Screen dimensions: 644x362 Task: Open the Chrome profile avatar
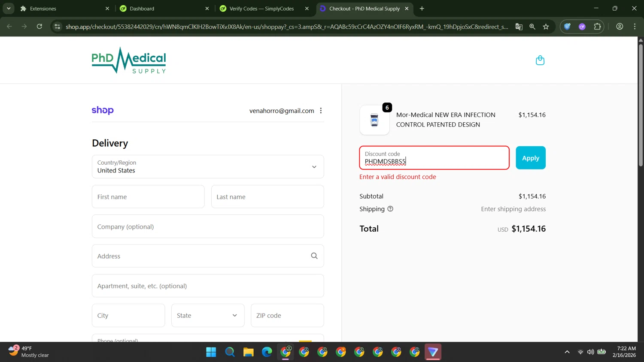coord(620,27)
